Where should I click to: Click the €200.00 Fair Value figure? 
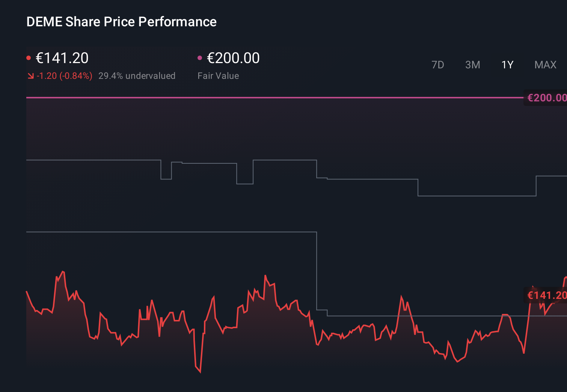point(233,58)
